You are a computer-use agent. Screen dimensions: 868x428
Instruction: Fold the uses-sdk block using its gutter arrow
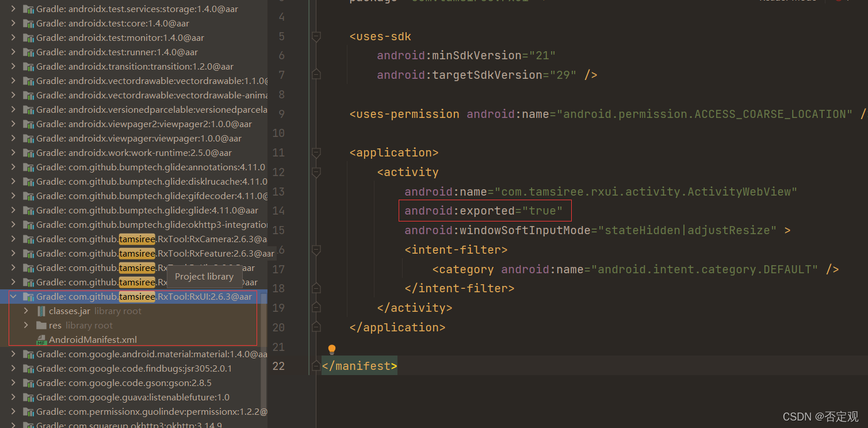click(x=316, y=36)
